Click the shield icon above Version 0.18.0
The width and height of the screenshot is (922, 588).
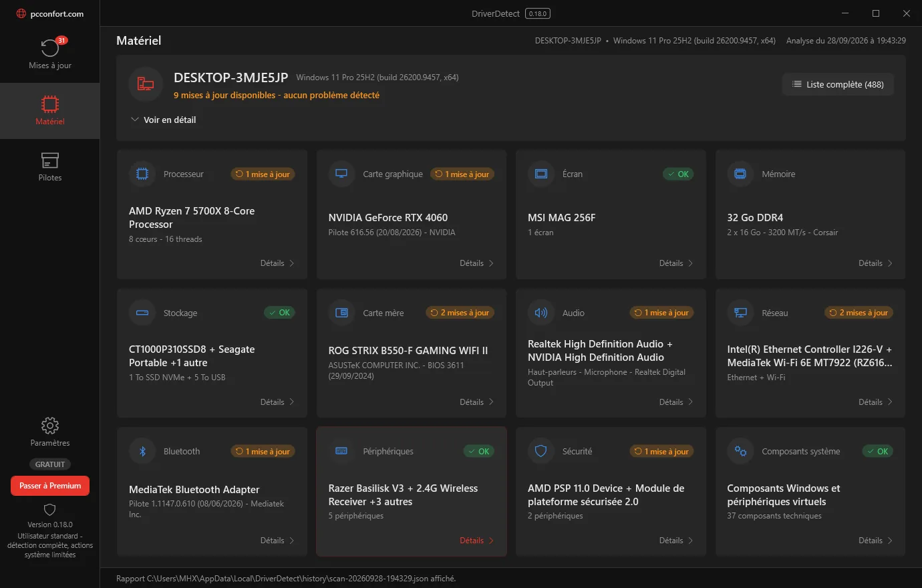click(50, 510)
